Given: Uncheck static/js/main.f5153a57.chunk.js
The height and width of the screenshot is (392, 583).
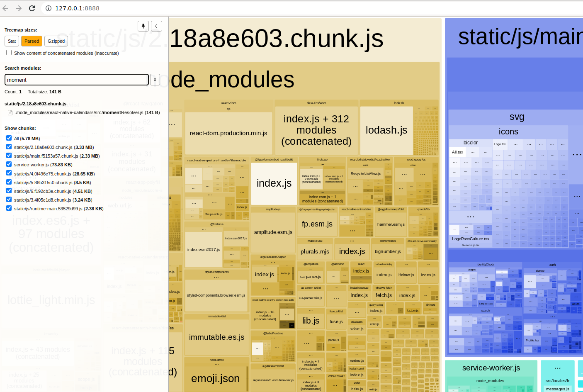Looking at the screenshot, I should point(9,156).
